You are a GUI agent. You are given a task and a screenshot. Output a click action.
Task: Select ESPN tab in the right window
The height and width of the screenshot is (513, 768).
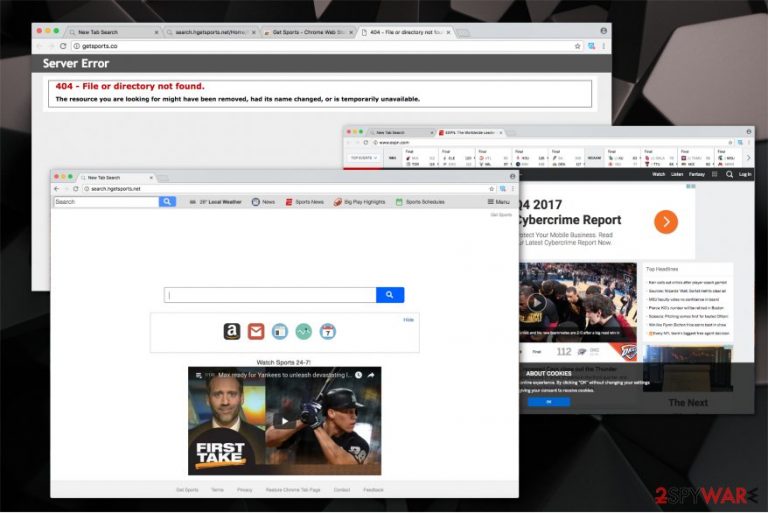(470, 133)
